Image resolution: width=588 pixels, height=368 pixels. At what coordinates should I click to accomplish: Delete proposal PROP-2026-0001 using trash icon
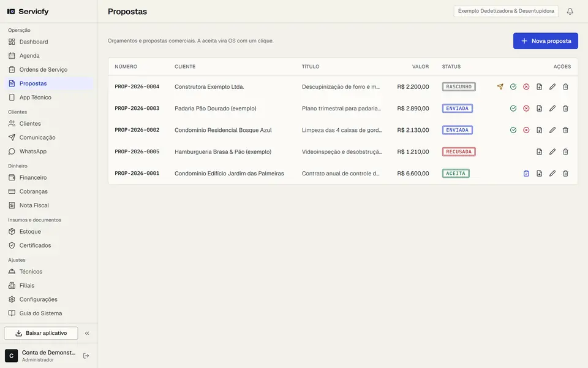565,174
